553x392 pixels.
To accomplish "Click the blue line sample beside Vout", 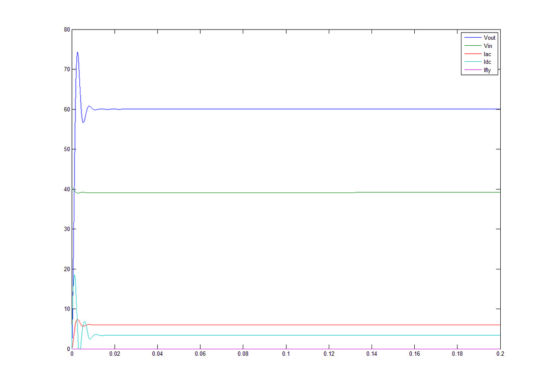I will 472,38.
